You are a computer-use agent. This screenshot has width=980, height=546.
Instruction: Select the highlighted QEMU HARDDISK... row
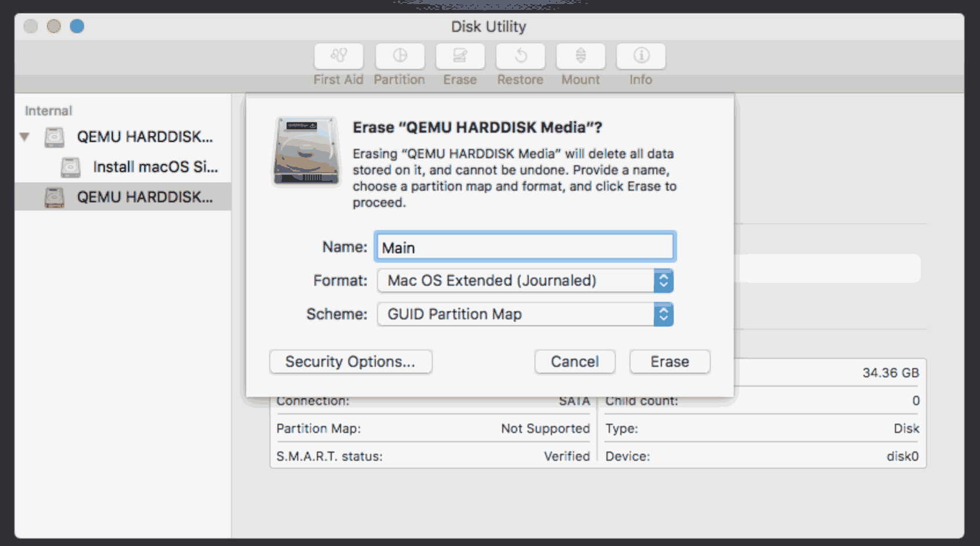(x=123, y=197)
